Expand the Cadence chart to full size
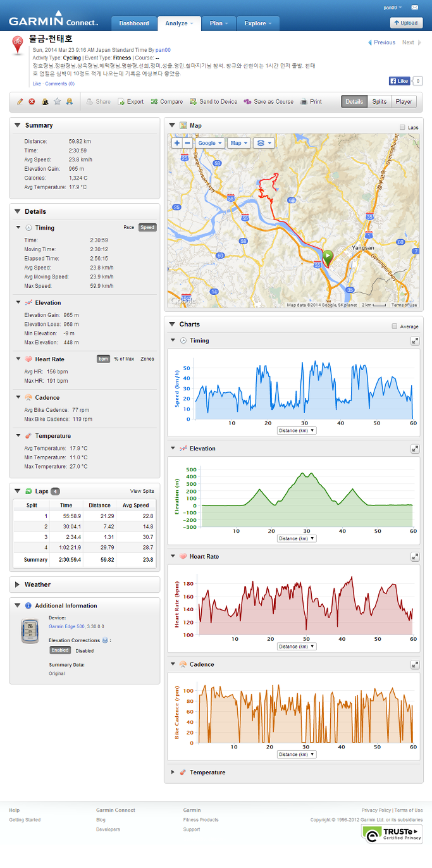 pyautogui.click(x=415, y=664)
